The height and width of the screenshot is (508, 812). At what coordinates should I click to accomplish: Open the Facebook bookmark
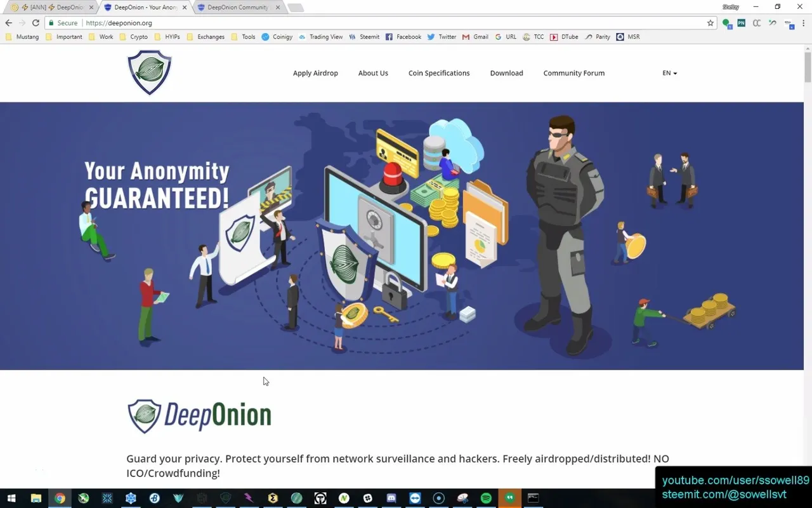[x=403, y=37]
